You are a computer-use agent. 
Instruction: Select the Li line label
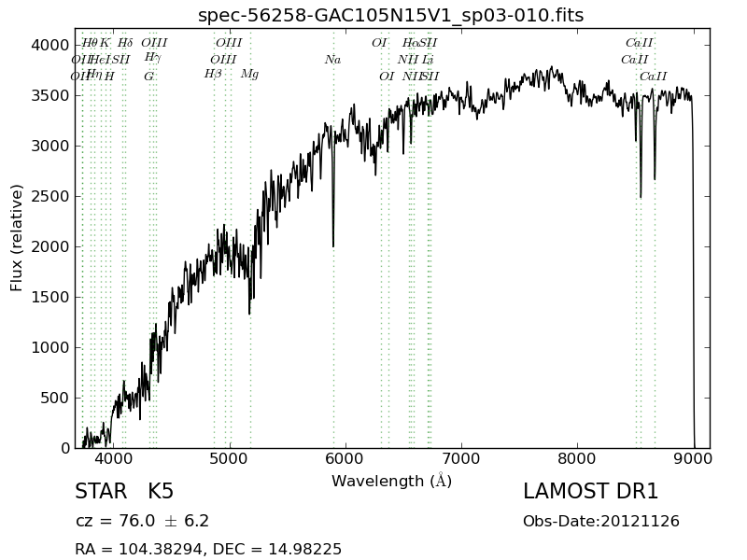coord(428,60)
